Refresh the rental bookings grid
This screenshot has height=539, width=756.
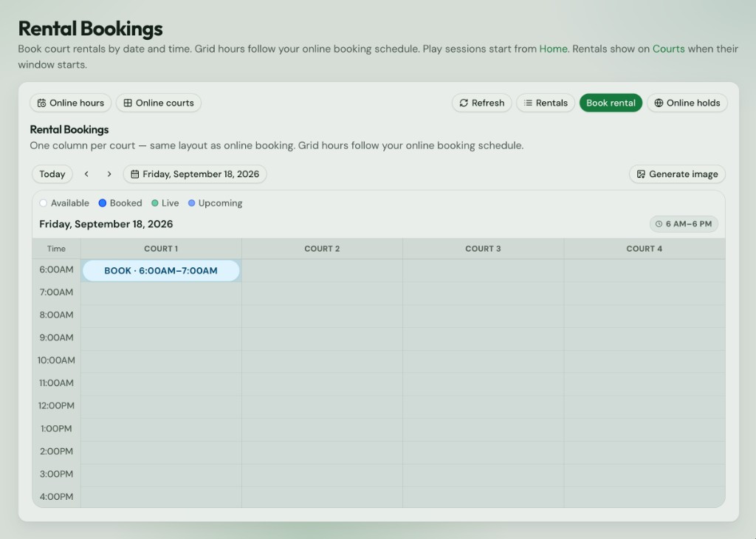(481, 103)
